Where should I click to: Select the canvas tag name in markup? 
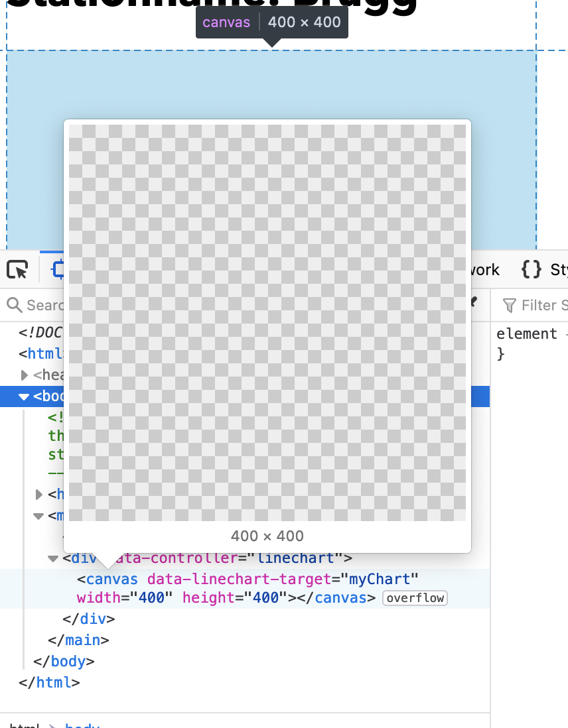pyautogui.click(x=111, y=579)
